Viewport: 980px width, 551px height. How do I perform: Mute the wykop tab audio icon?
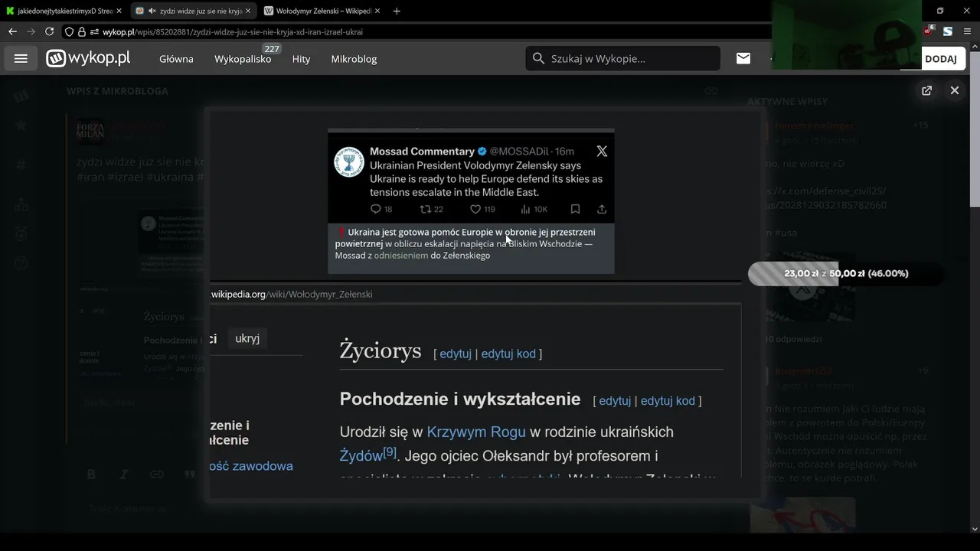(152, 11)
